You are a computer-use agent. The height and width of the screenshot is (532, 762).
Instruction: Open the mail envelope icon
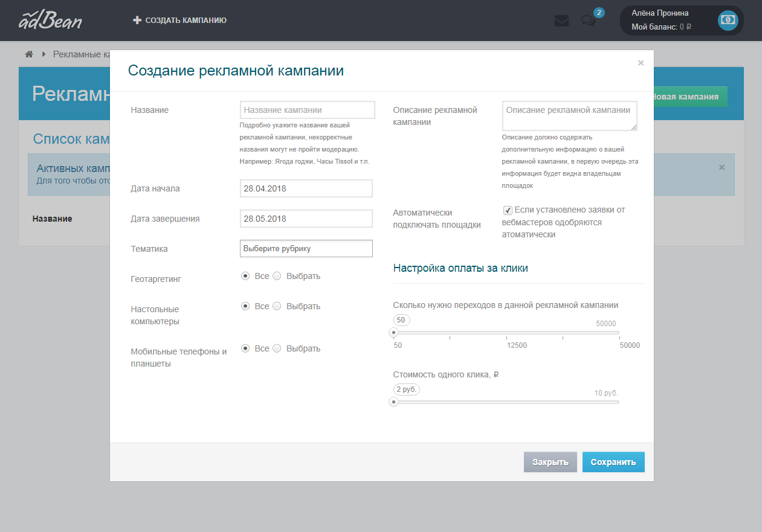click(x=561, y=21)
